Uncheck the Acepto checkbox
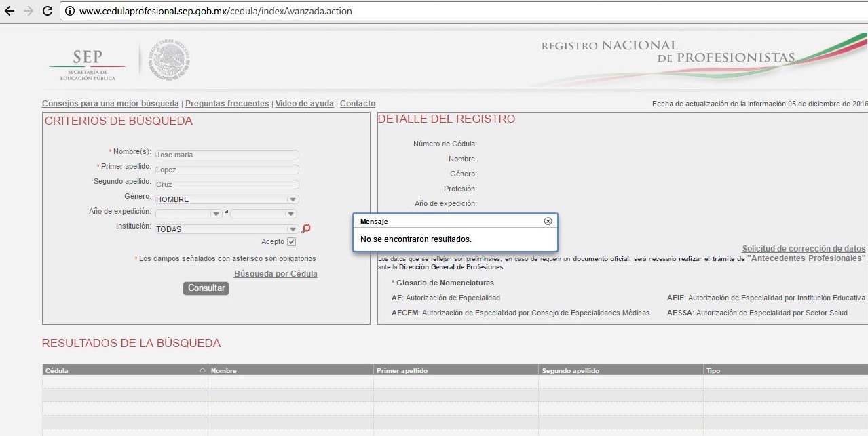Screen dimensions: 868x436 pyautogui.click(x=292, y=242)
